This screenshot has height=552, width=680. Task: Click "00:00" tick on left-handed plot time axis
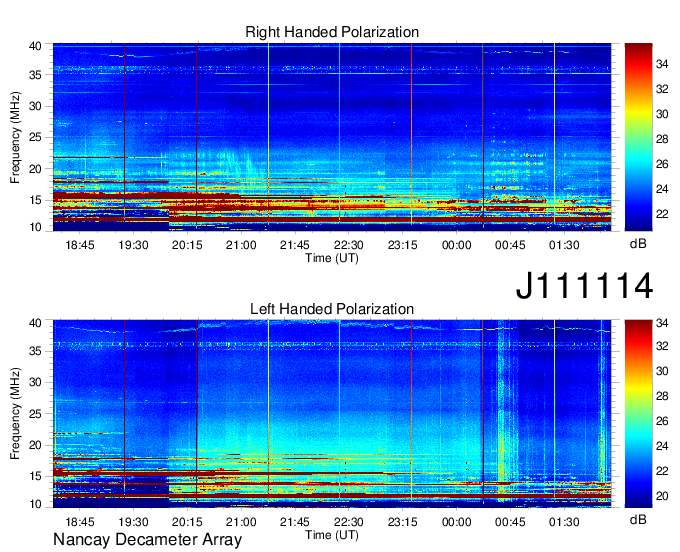point(456,522)
